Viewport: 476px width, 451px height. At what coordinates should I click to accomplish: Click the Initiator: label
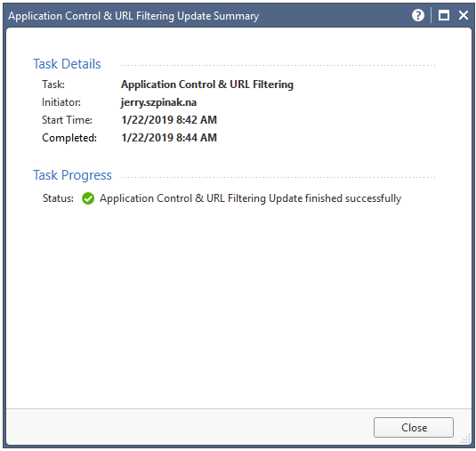[61, 102]
